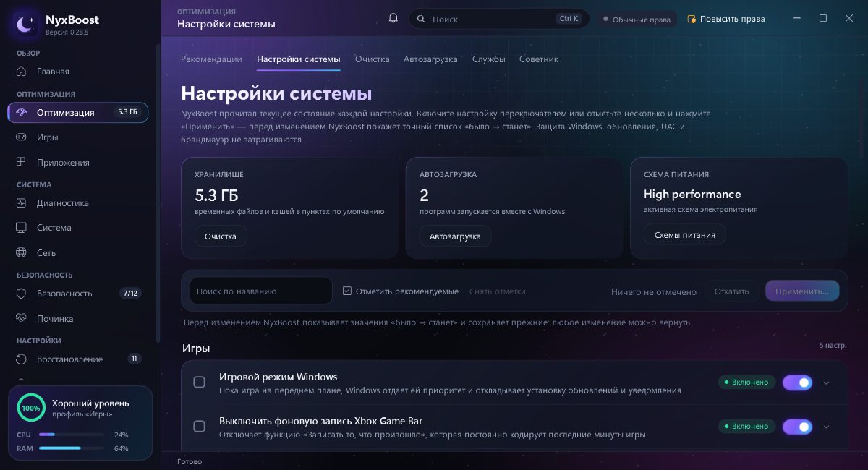Click the Автозагрузка button in startup card
Image resolution: width=868 pixels, height=470 pixels.
tap(455, 236)
